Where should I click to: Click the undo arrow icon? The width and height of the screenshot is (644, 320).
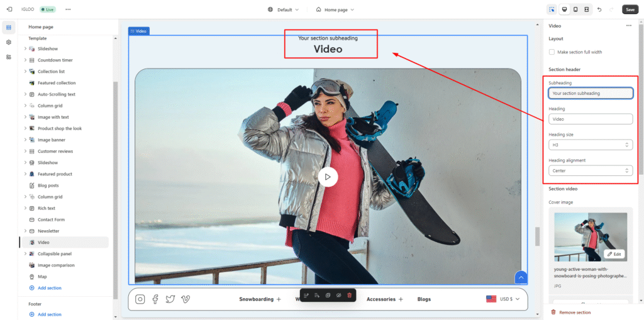coord(599,9)
